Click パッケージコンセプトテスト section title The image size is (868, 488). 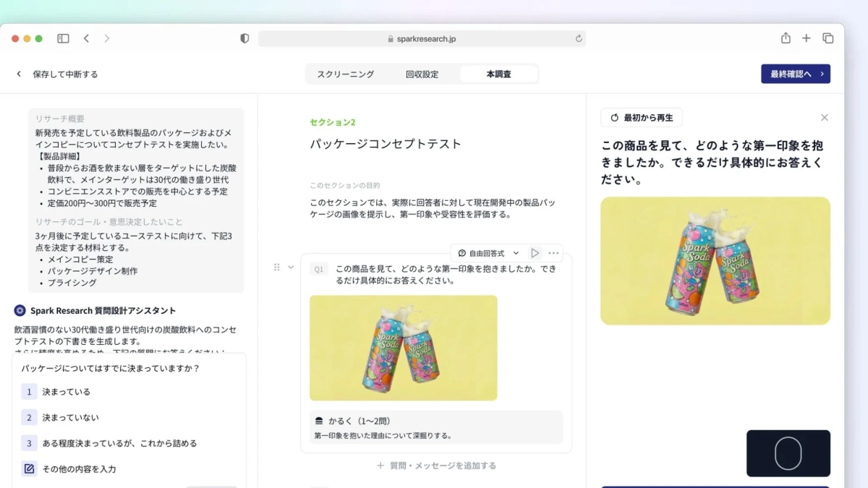386,144
